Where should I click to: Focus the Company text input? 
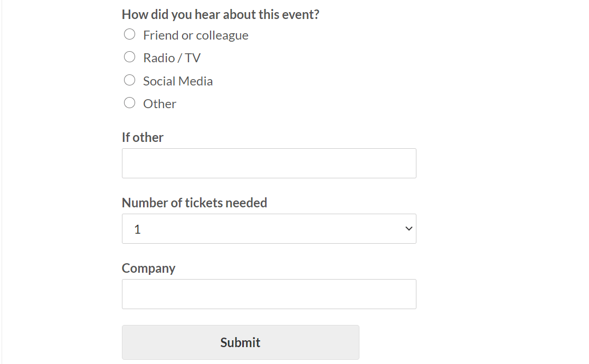[269, 294]
